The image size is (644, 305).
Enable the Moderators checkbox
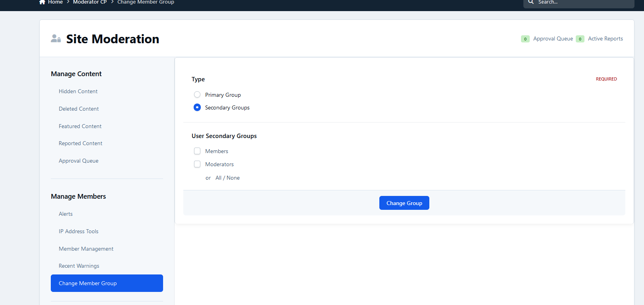[197, 164]
